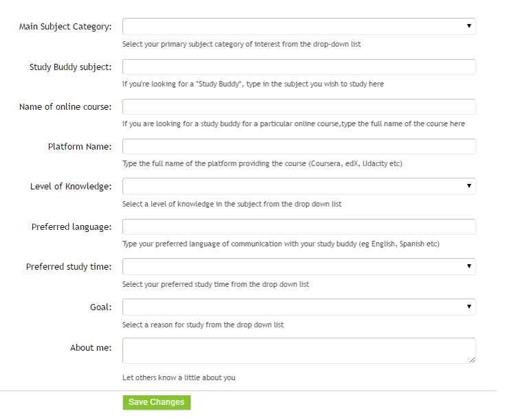The image size is (518, 420).
Task: Click the arrow icon of Level of Knowledge
Action: (x=469, y=186)
